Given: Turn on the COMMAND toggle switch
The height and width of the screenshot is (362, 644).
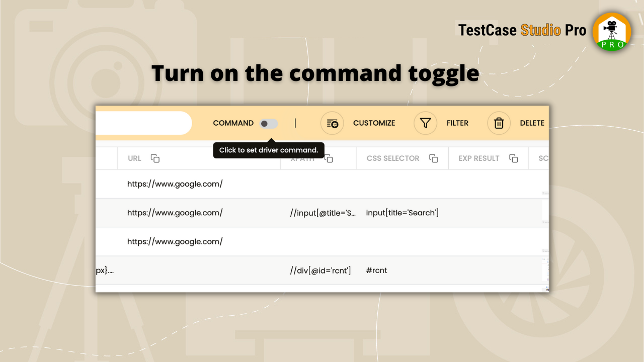Looking at the screenshot, I should pyautogui.click(x=268, y=123).
